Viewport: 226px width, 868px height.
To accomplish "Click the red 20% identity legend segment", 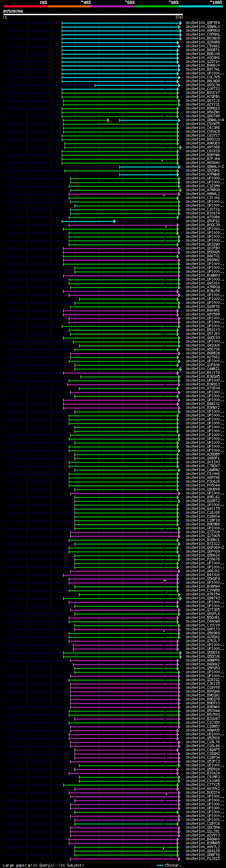I will click(25, 6).
